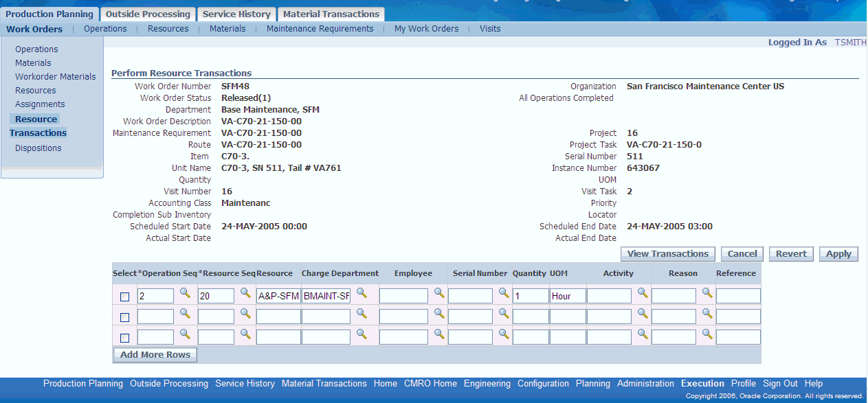Open Reason search icon in the second table row

[707, 314]
